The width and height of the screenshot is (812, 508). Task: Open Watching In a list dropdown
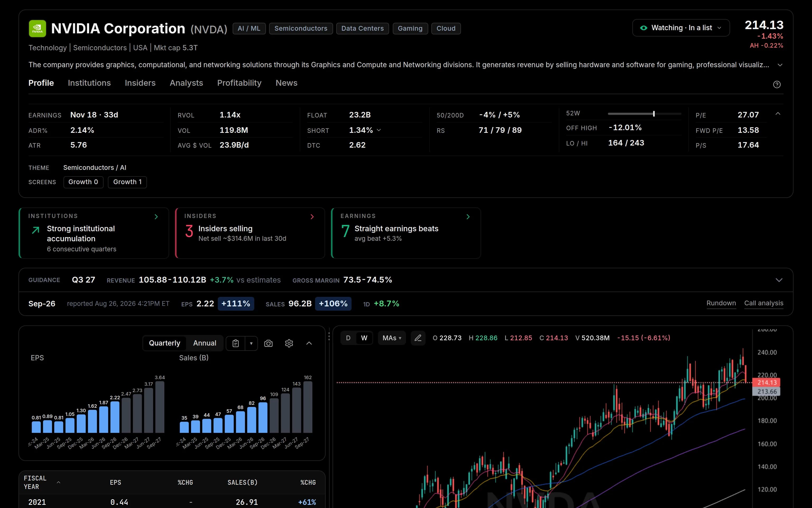[681, 28]
